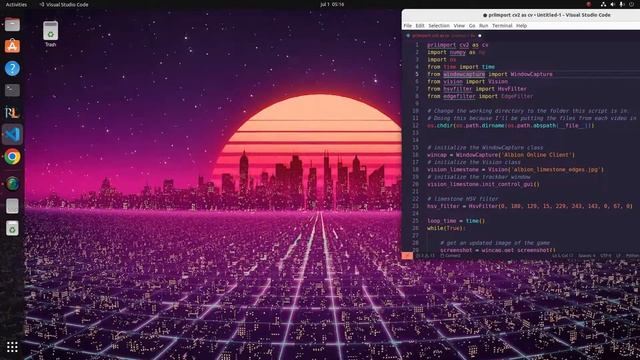Click the 'screenshot' variable on line 29

(456, 250)
